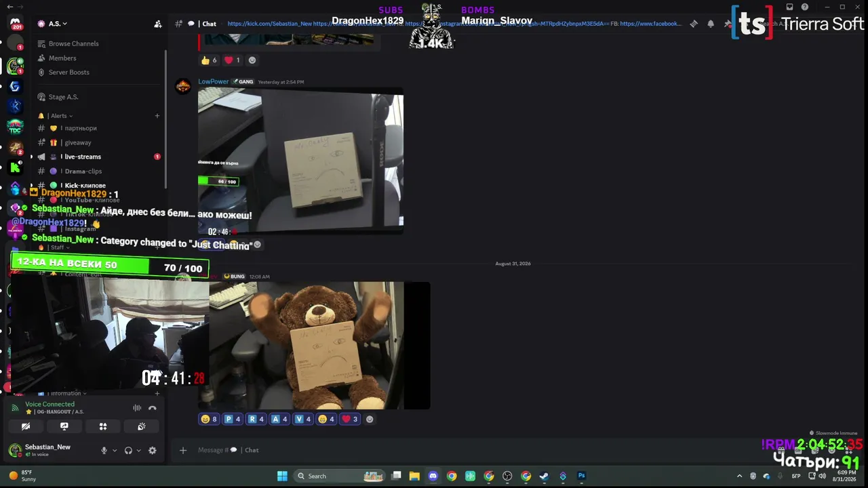This screenshot has height=488, width=868.
Task: Open Steam from the taskbar
Action: click(544, 476)
